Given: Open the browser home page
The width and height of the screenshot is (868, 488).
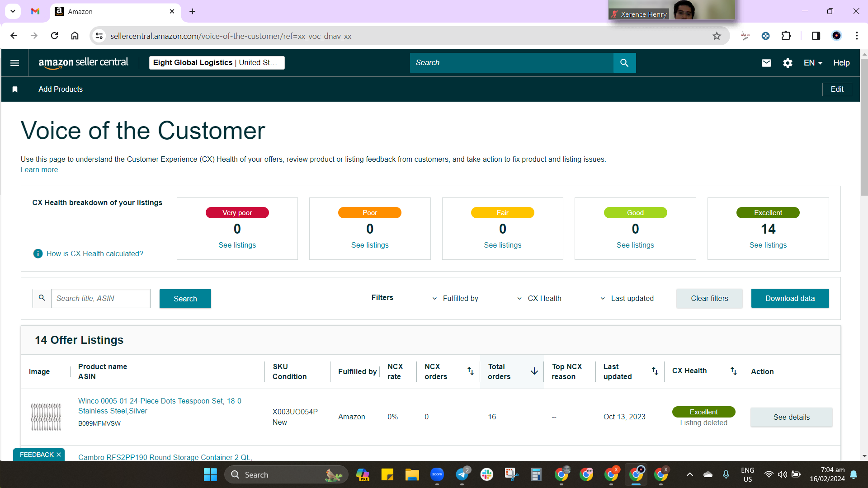Looking at the screenshot, I should click(x=75, y=36).
